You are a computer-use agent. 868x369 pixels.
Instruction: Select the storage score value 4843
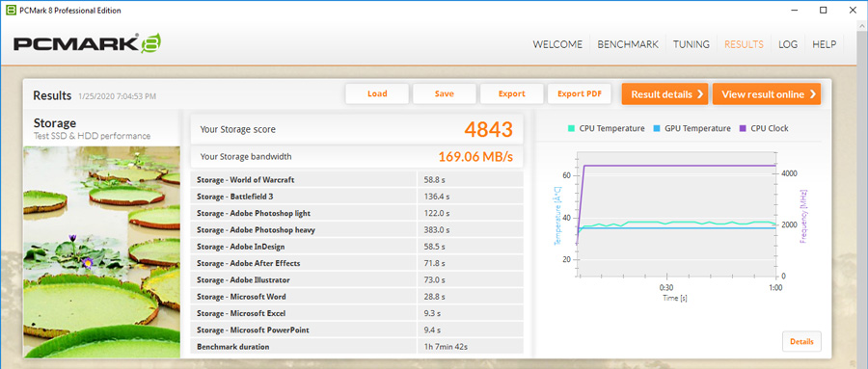coord(489,129)
